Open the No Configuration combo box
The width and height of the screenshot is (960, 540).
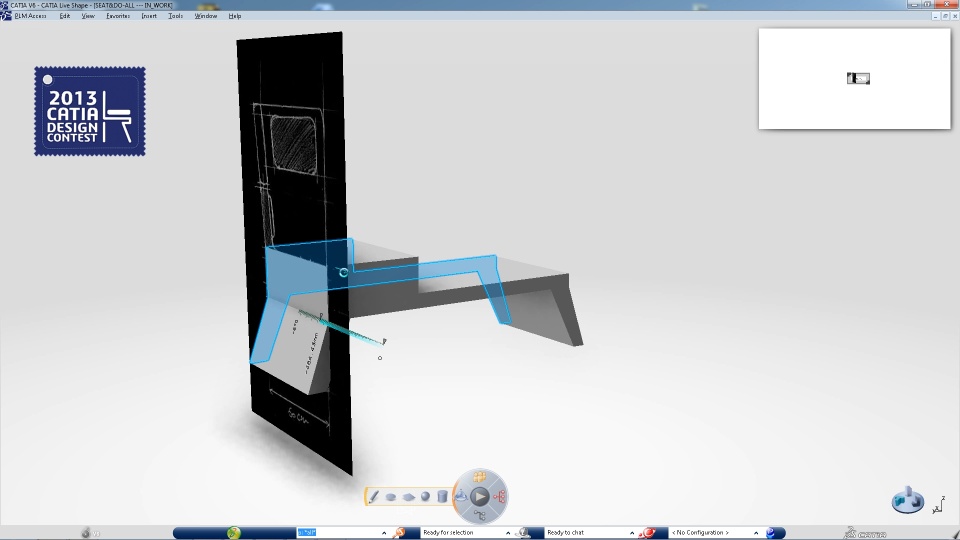714,533
